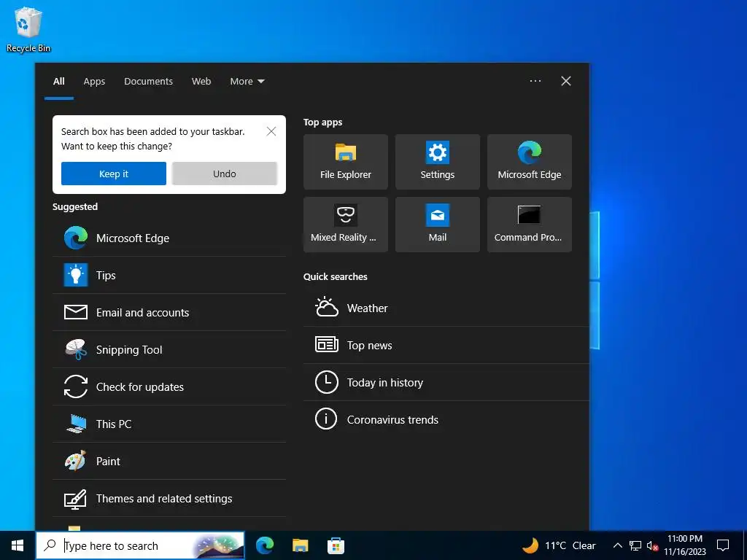747x560 pixels.
Task: Open search options ellipsis menu
Action: (535, 81)
